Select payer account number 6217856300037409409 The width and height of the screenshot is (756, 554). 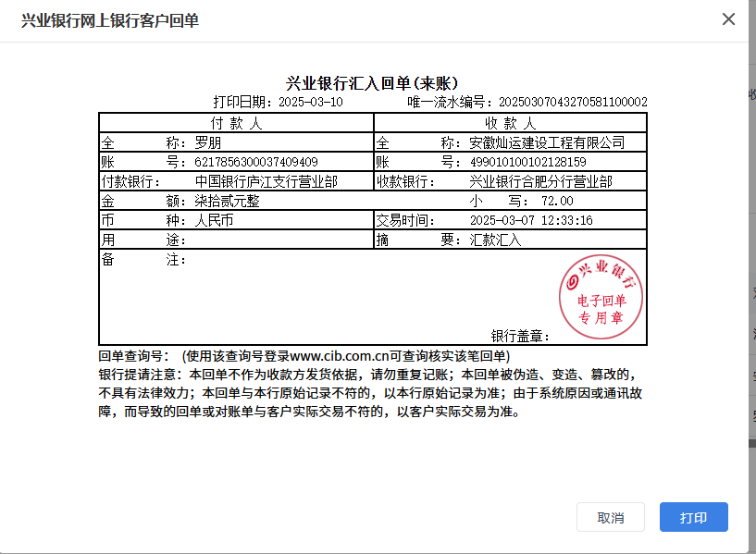256,163
